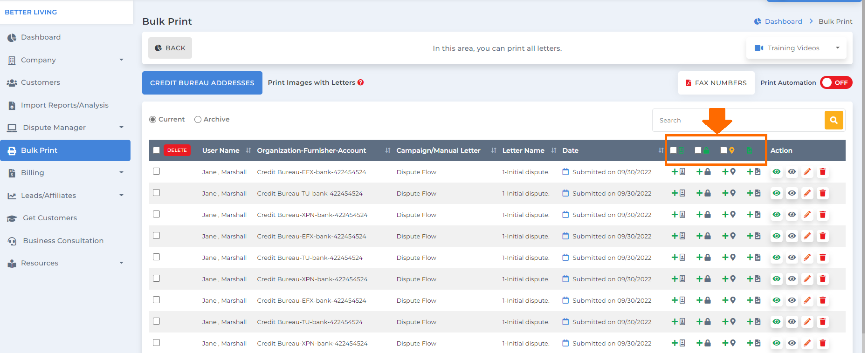Click green eye icon in first EFX-bank row
This screenshot has width=868, height=353.
coord(777,172)
